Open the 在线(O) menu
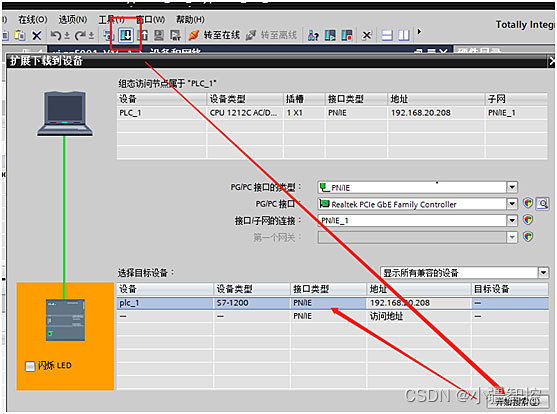Image resolution: width=557 pixels, height=414 pixels. (33, 20)
